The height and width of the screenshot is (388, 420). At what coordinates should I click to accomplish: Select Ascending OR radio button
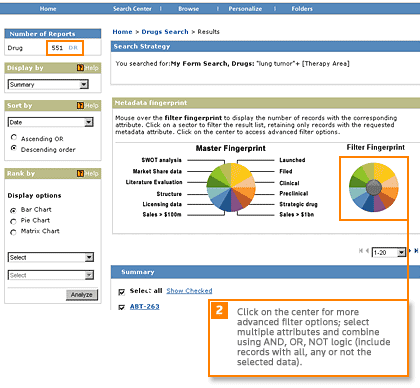click(x=14, y=137)
